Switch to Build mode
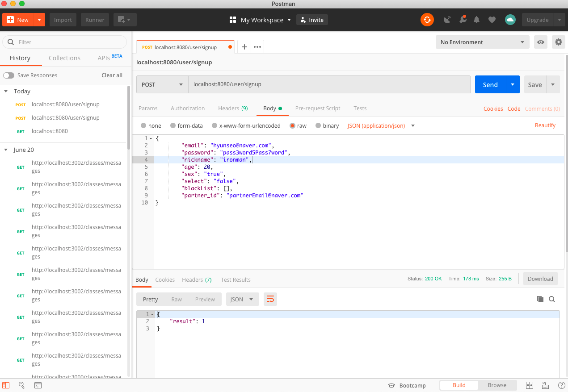The height and width of the screenshot is (392, 568). (x=459, y=385)
